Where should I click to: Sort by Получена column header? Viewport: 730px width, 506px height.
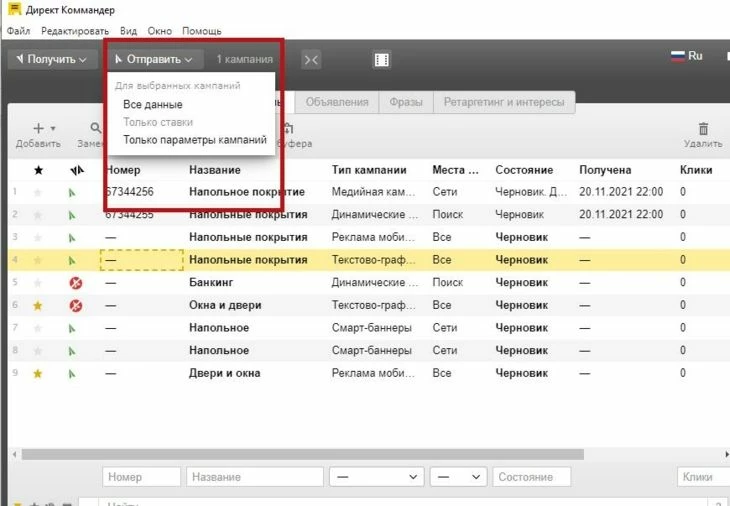point(605,170)
